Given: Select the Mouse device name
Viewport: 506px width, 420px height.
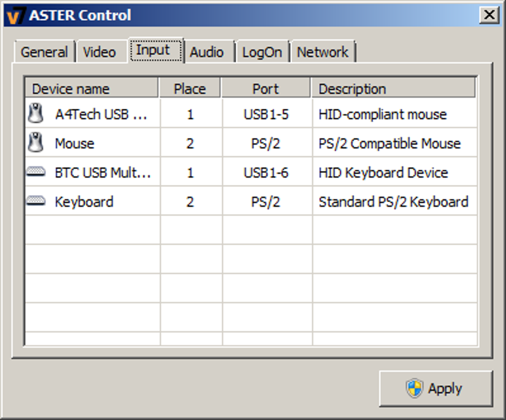Looking at the screenshot, I should click(x=74, y=143).
